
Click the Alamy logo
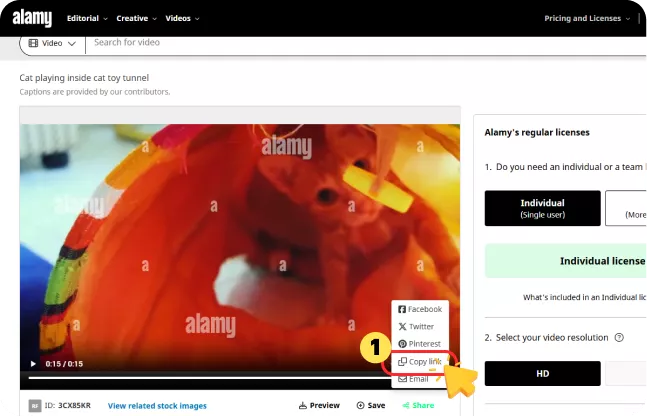[x=32, y=18]
